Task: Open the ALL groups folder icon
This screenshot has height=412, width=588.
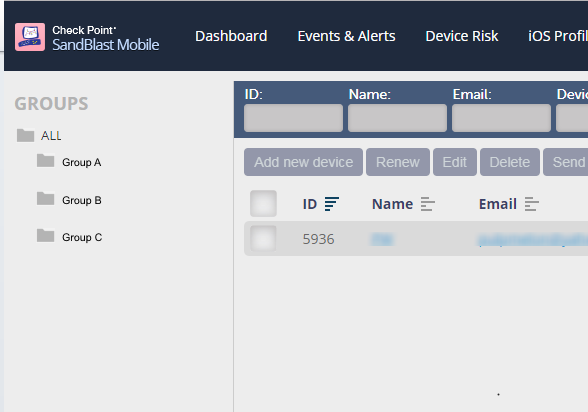Action: coord(26,135)
